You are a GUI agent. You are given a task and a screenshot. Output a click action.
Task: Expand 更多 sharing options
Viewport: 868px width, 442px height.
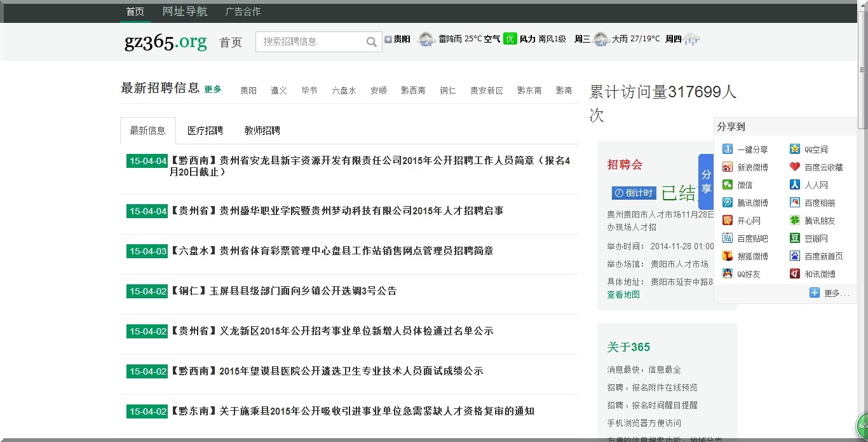pyautogui.click(x=828, y=293)
